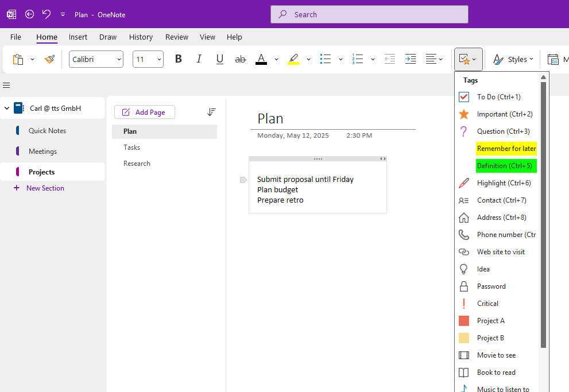This screenshot has height=392, width=569.
Task: Apply the Phone number tag
Action: [497, 235]
